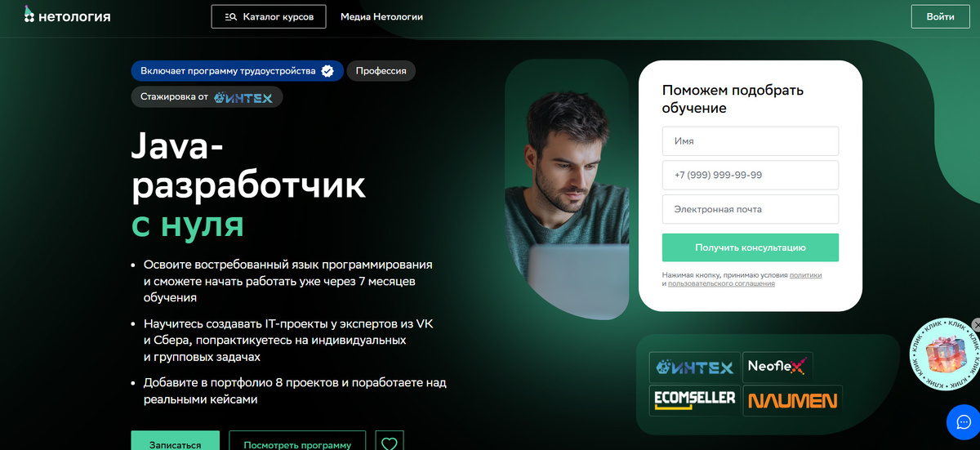Viewport: 980px width, 450px height.
Task: Click Получить консультацию button
Action: [x=751, y=247]
